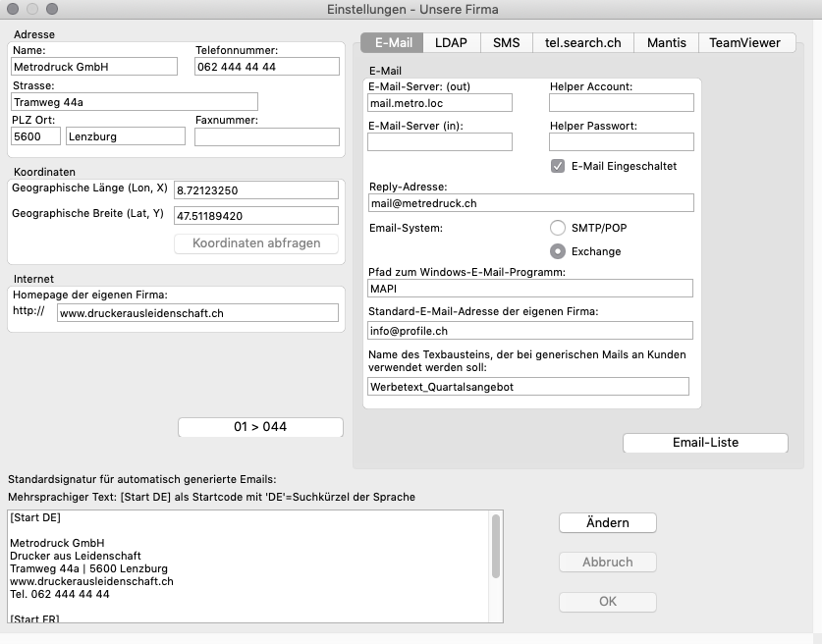Click the Homepage URL field

coord(195,314)
